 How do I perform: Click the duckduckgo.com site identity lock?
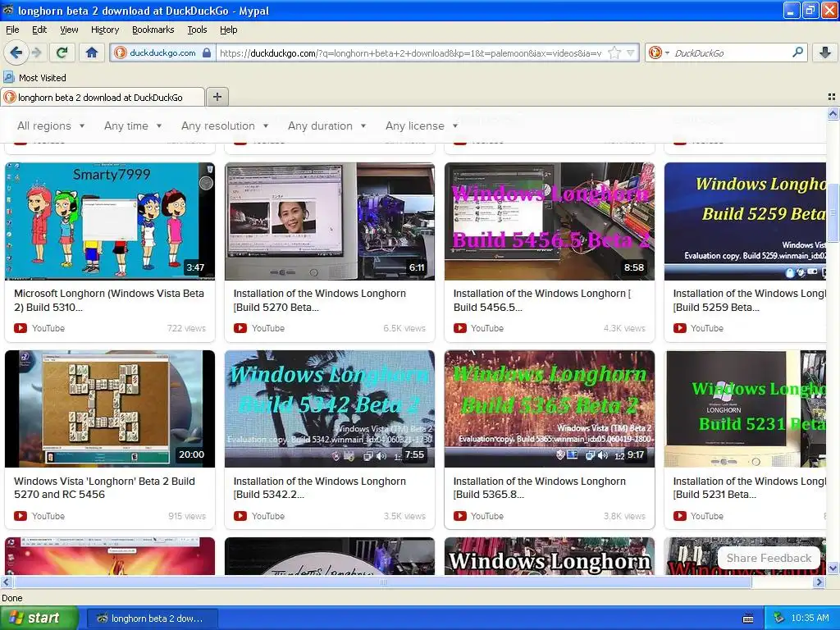point(162,52)
